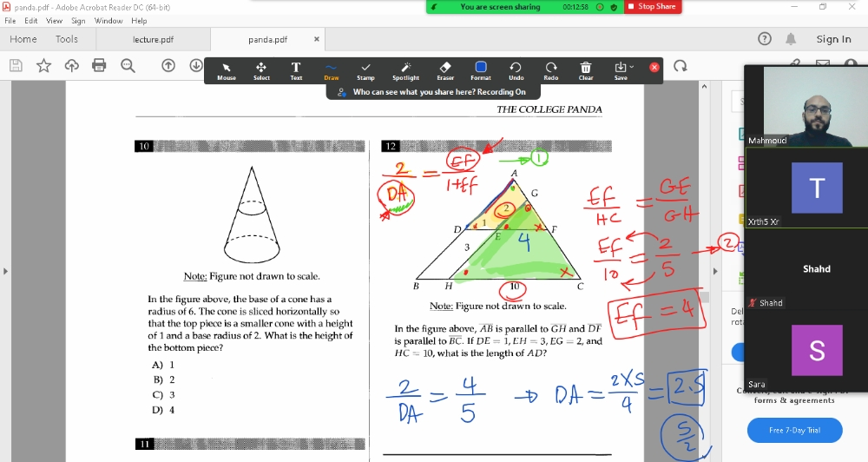Bookmark the file with star icon
868x462 pixels.
(x=43, y=65)
